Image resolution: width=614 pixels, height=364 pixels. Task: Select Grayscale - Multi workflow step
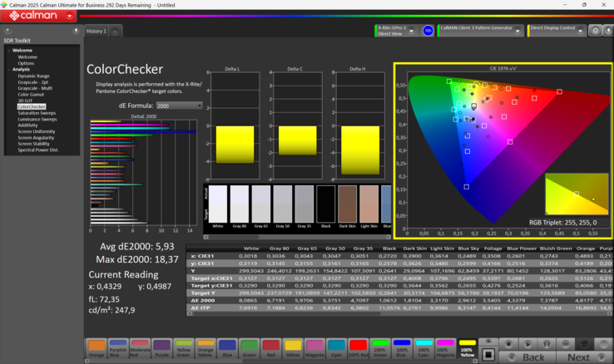coord(35,88)
